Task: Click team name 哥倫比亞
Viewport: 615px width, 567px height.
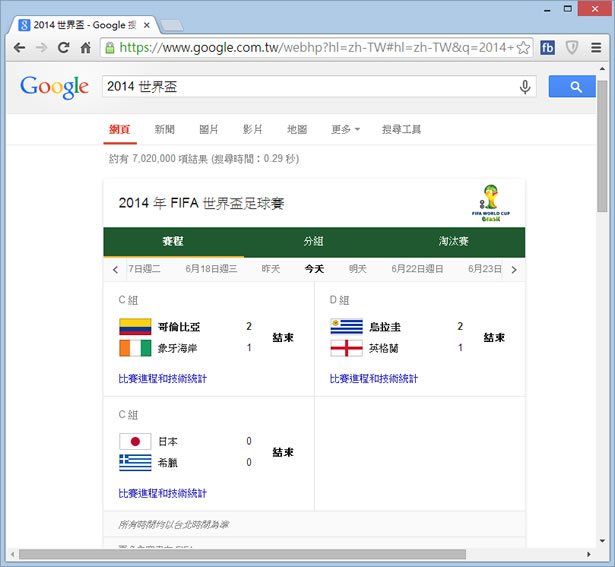Action: click(x=179, y=327)
